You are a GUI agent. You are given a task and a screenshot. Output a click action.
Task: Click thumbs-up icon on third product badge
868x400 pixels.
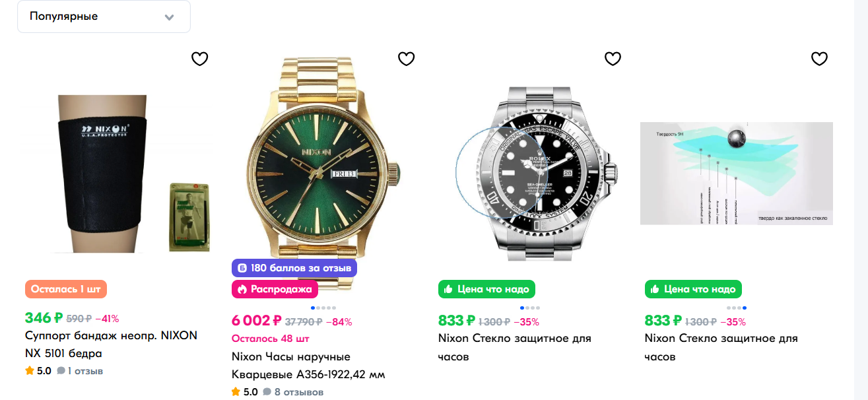pyautogui.click(x=449, y=289)
